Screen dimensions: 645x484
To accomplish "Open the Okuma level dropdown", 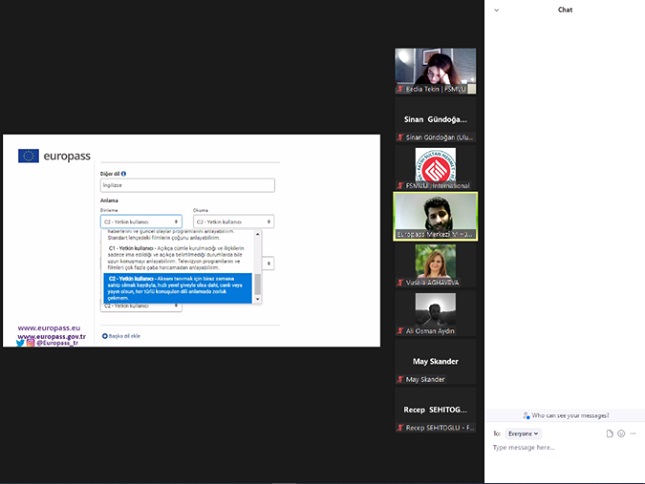I will pos(233,222).
